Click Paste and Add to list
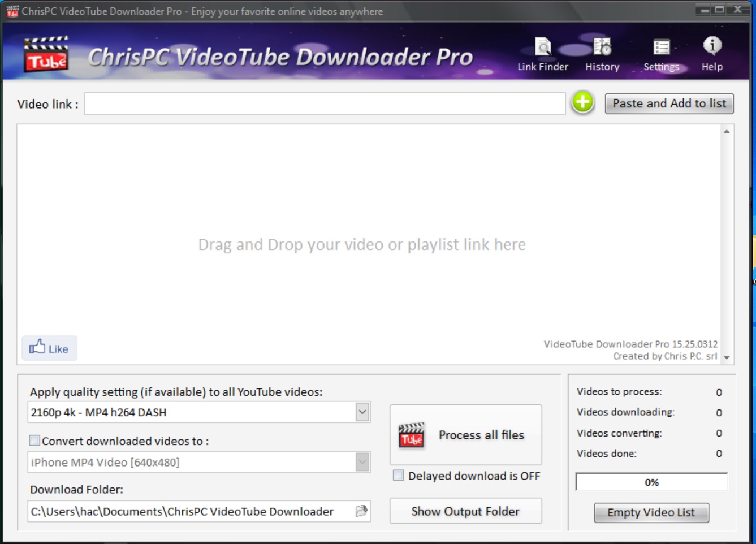Viewport: 756px width, 544px height. (669, 103)
